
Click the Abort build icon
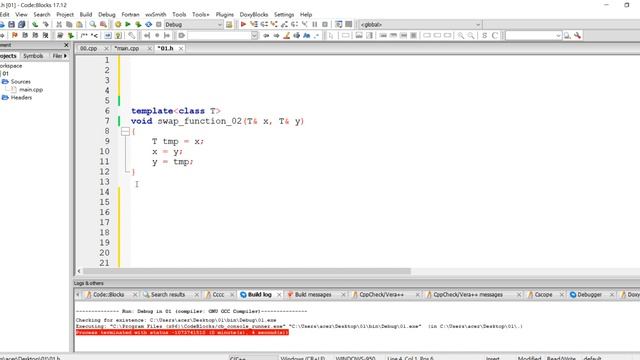coord(159,24)
